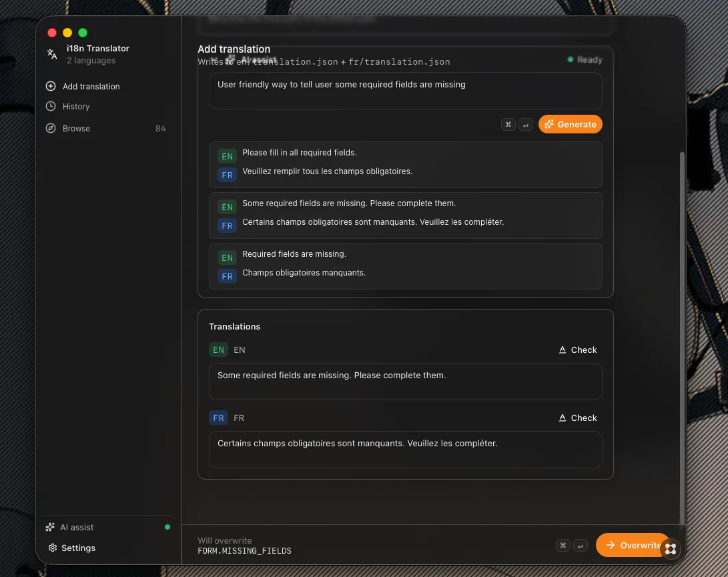
Task: Click the FORM.MISSING_FIELDS key text
Action: click(245, 551)
